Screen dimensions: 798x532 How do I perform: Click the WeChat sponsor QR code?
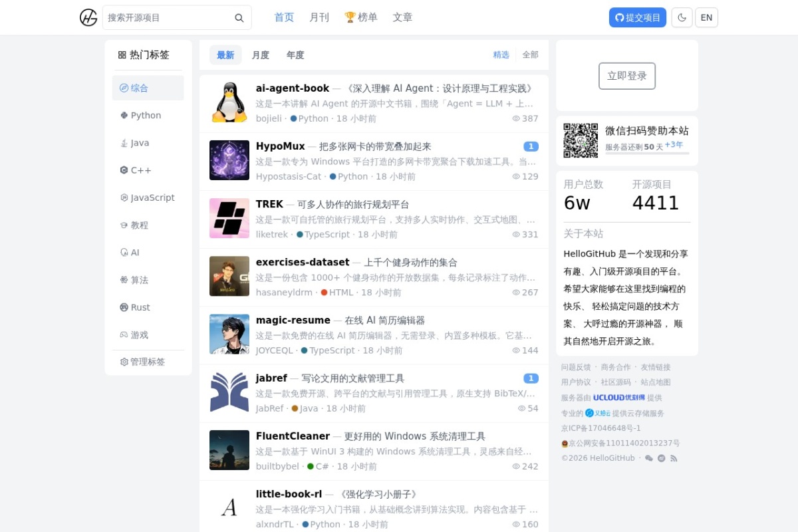coord(581,140)
